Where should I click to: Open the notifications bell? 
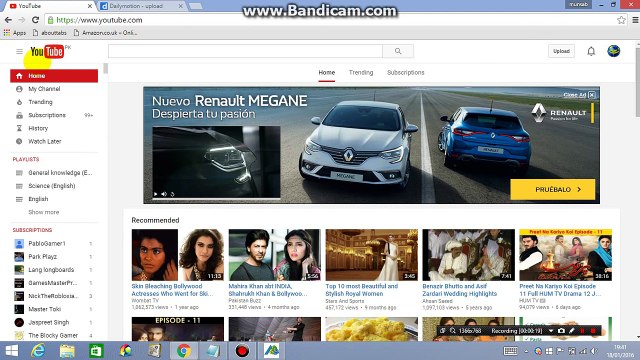point(591,51)
